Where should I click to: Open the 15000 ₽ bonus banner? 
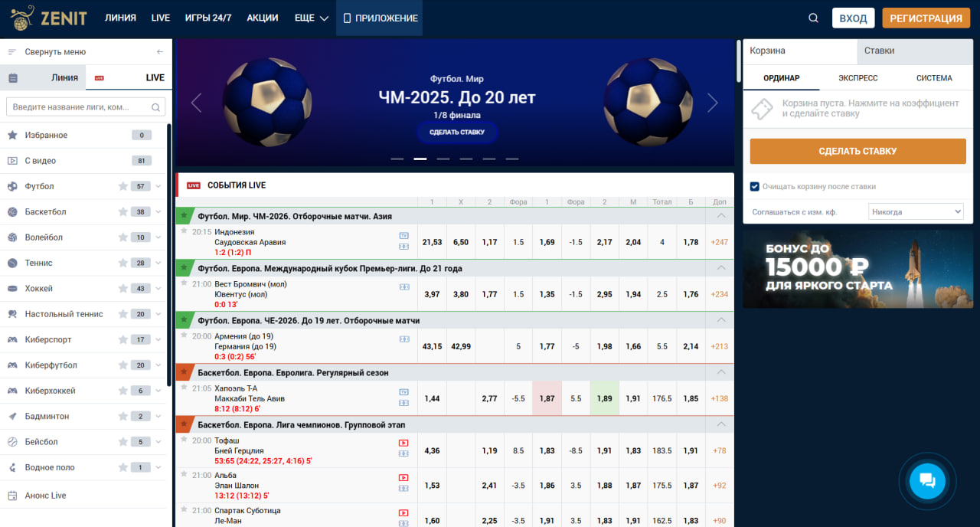(857, 270)
